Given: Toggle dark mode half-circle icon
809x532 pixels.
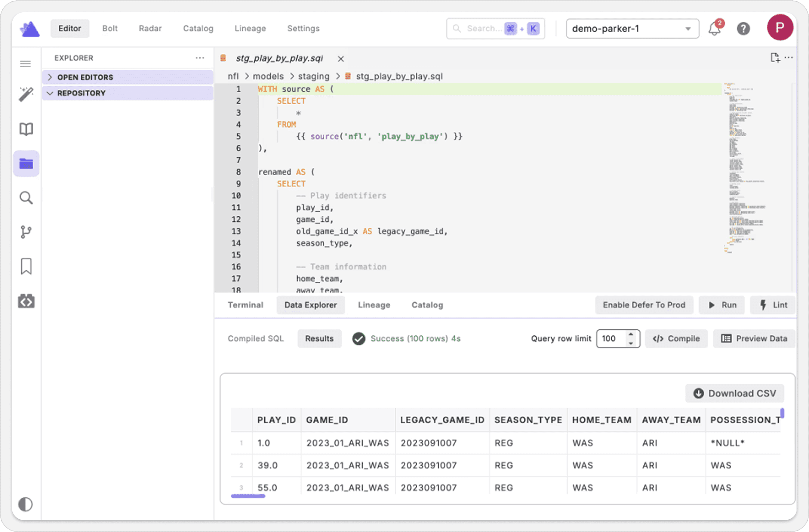Looking at the screenshot, I should (25, 504).
